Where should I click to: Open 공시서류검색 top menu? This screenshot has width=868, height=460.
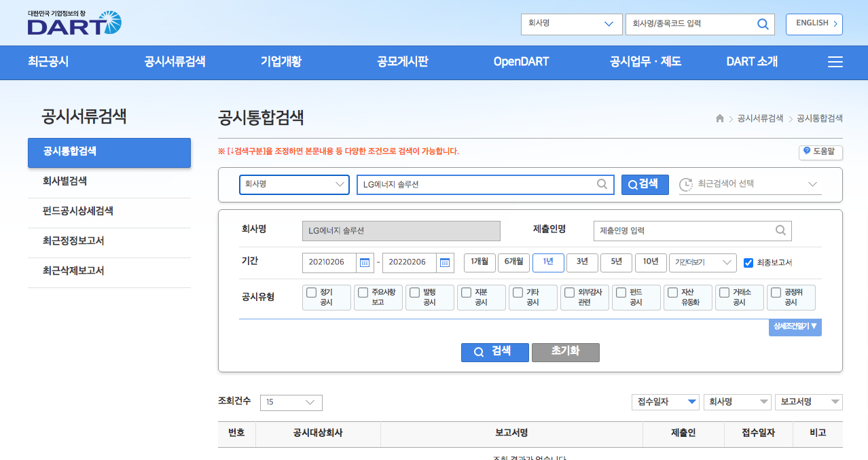(175, 62)
